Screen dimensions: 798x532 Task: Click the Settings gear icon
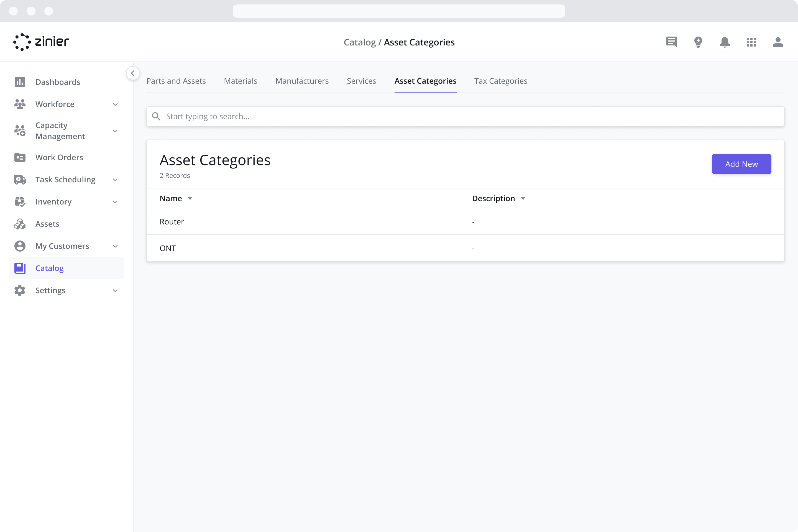click(x=20, y=290)
